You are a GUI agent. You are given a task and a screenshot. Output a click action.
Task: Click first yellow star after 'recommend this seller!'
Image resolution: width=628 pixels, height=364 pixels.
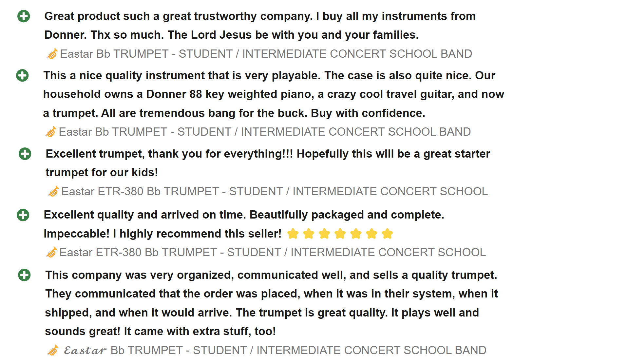(x=293, y=234)
